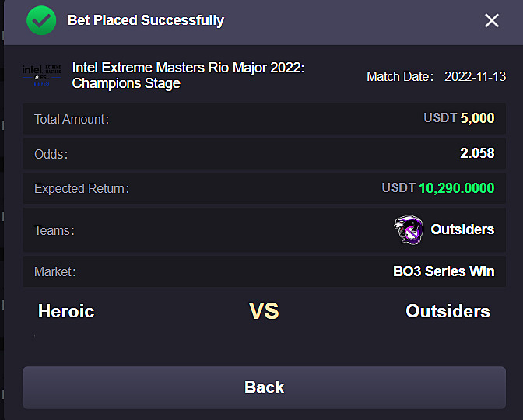Image resolution: width=523 pixels, height=420 pixels.
Task: Click the Rio Major 2022 tournament name
Action: (x=188, y=75)
